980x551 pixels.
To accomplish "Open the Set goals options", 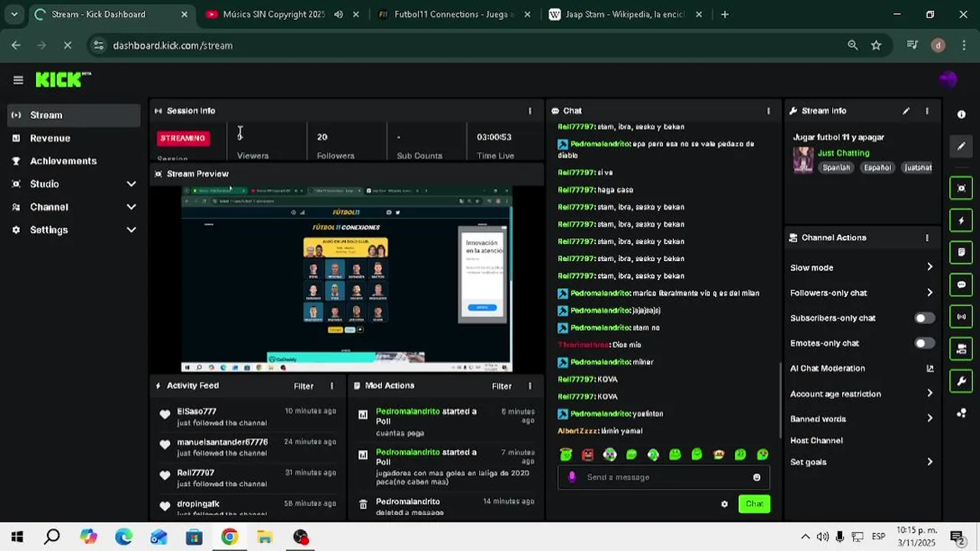I will click(862, 462).
